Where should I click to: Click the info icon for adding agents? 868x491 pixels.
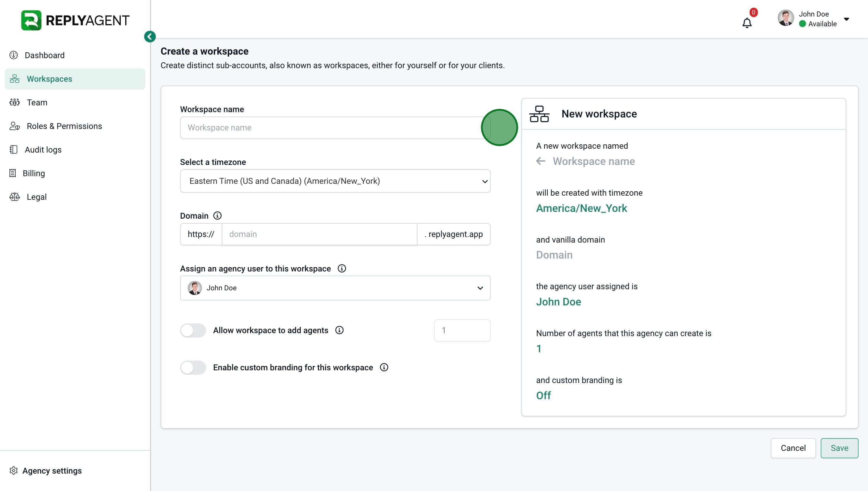339,330
